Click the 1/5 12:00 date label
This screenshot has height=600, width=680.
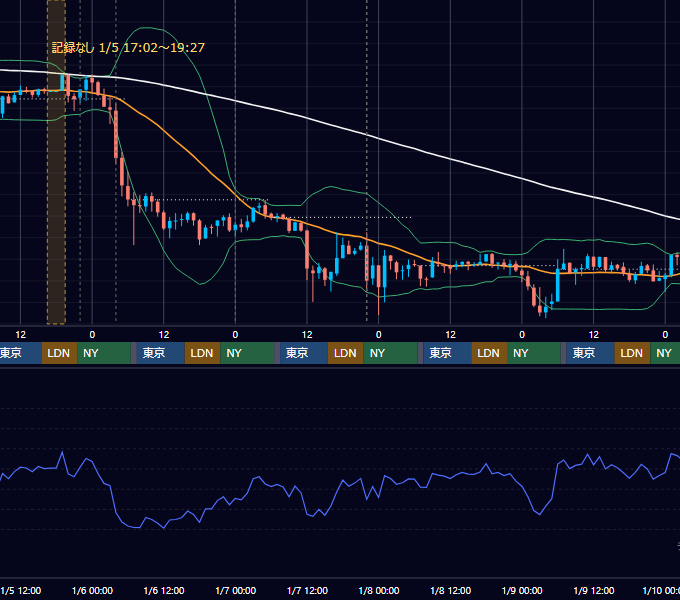21,590
